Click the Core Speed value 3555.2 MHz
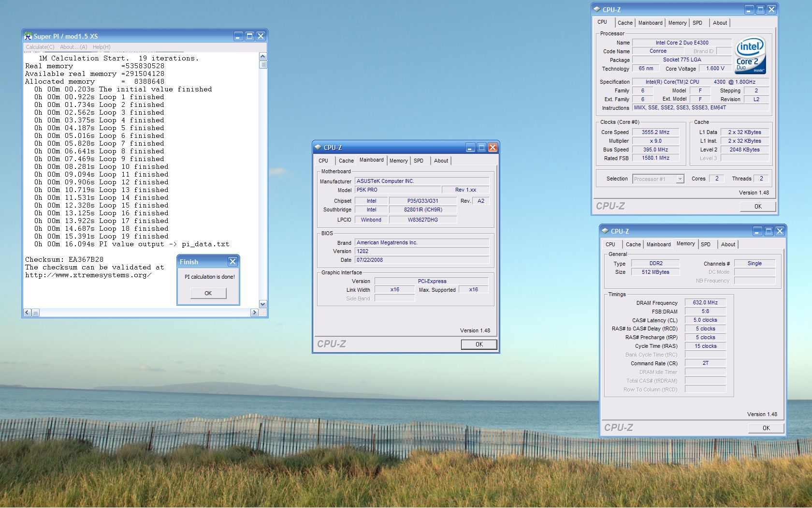This screenshot has height=508, width=812. [x=656, y=132]
